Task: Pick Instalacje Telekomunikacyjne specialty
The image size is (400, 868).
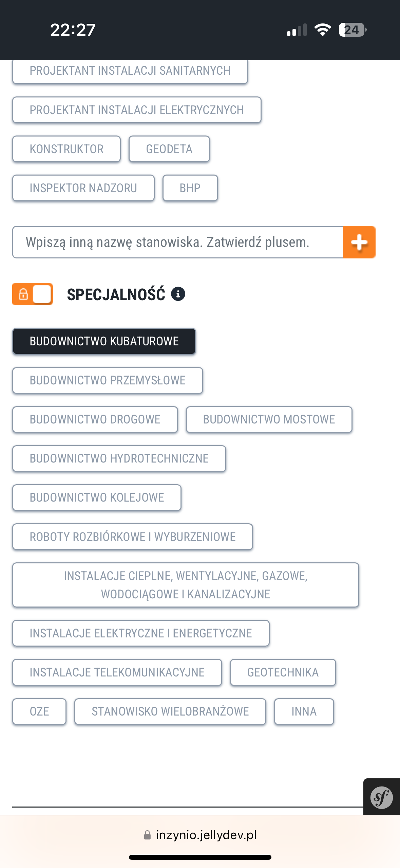Action: (x=117, y=672)
